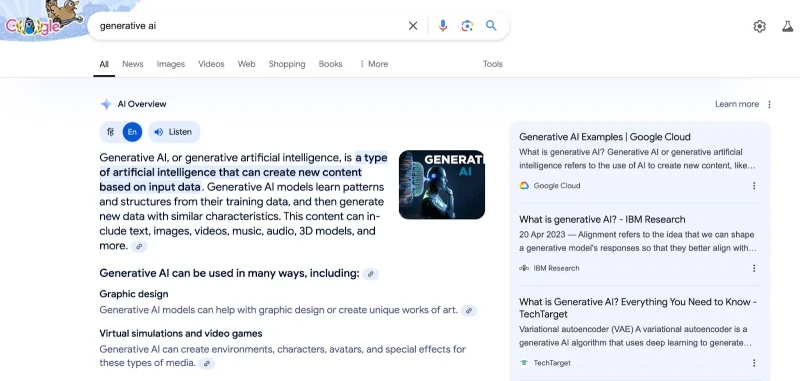Image resolution: width=800 pixels, height=381 pixels.
Task: Open quick settings gear icon
Action: [759, 26]
